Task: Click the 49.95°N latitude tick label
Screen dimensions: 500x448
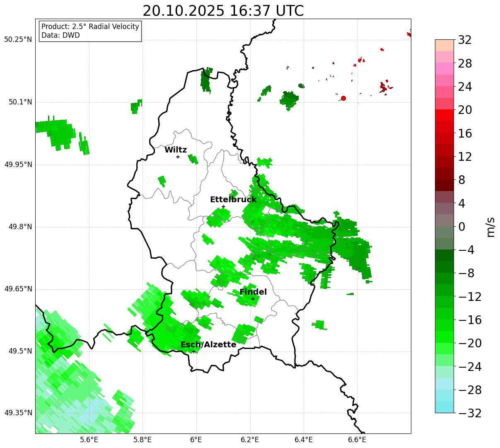Action: pos(18,165)
